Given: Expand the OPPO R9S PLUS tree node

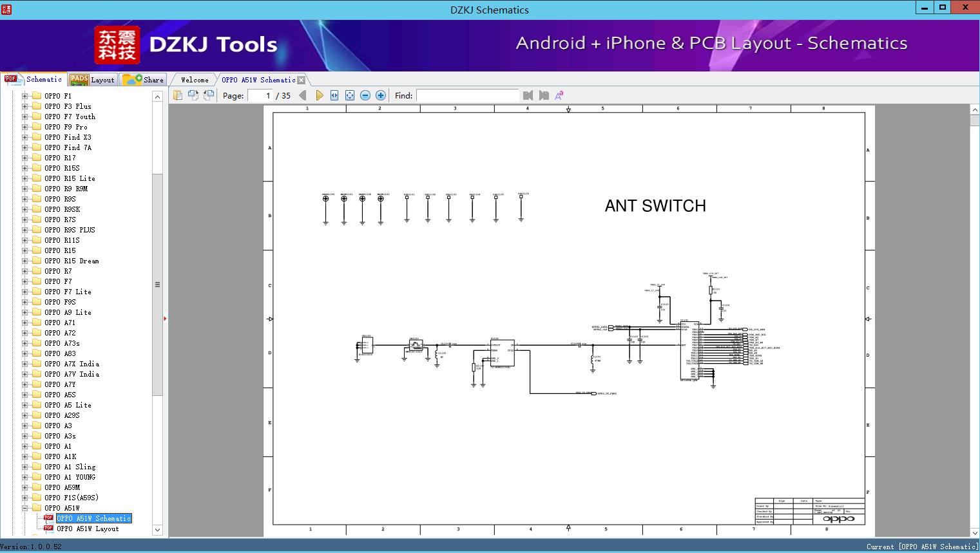Looking at the screenshot, I should coord(25,230).
